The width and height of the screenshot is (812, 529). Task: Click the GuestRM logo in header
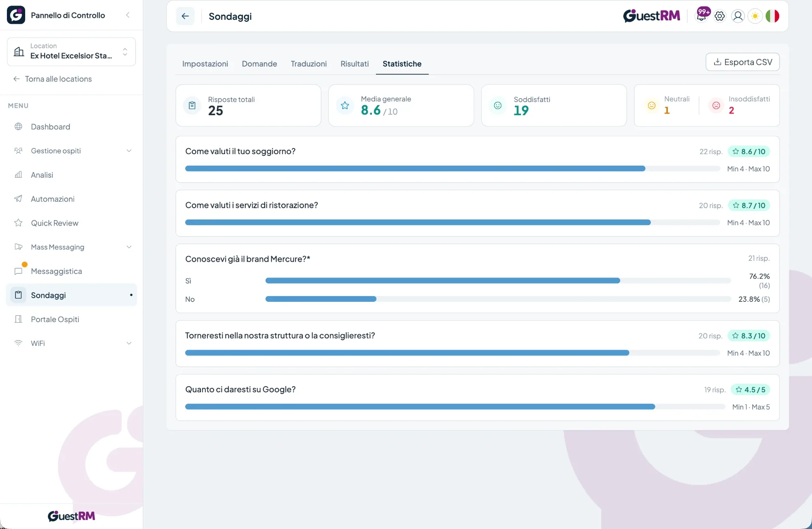[x=652, y=16]
